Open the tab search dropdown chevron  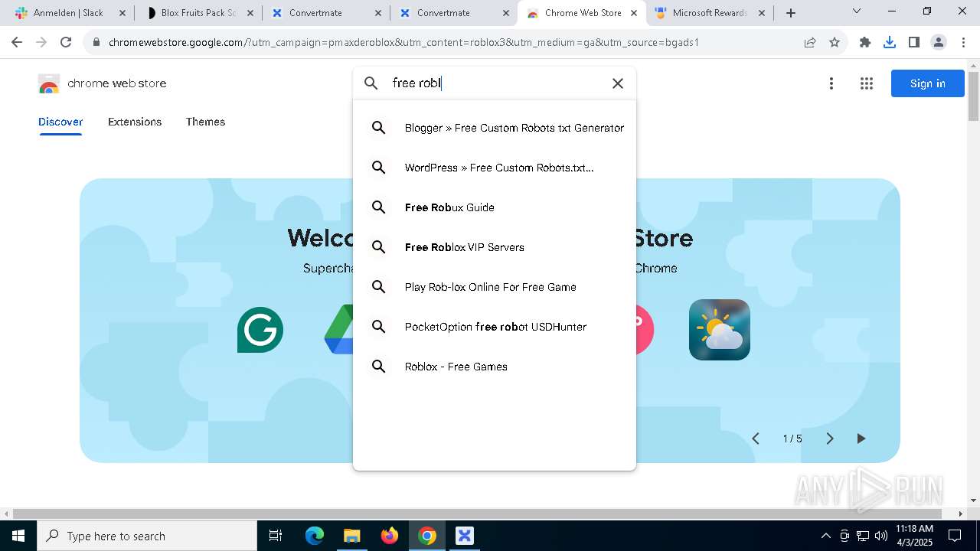pos(857,11)
